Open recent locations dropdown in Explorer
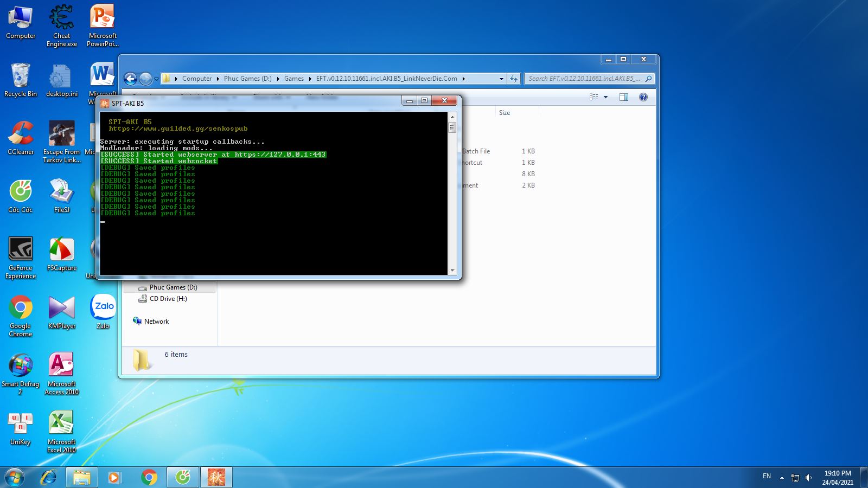 pyautogui.click(x=156, y=79)
